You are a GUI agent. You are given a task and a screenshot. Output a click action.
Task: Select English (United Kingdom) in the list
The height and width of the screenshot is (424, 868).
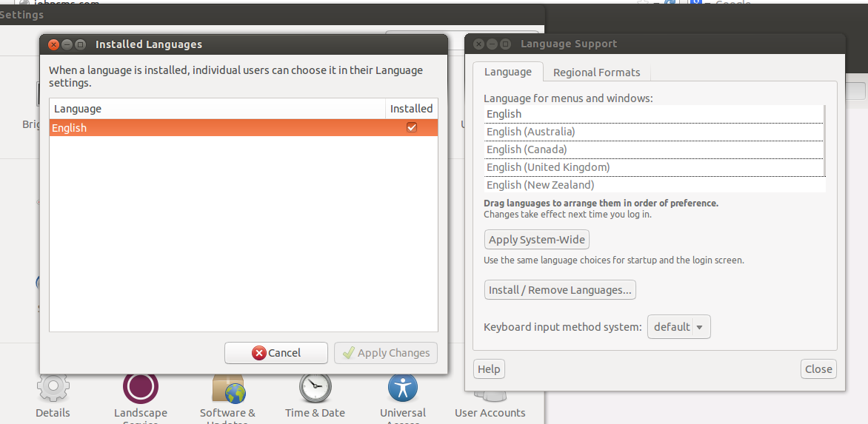click(548, 167)
